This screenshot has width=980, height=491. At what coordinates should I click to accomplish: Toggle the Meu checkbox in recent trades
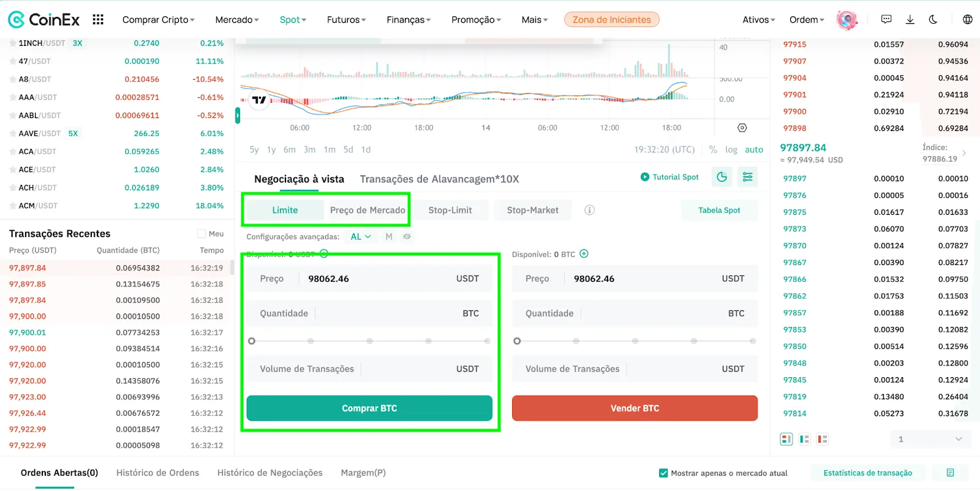(202, 233)
